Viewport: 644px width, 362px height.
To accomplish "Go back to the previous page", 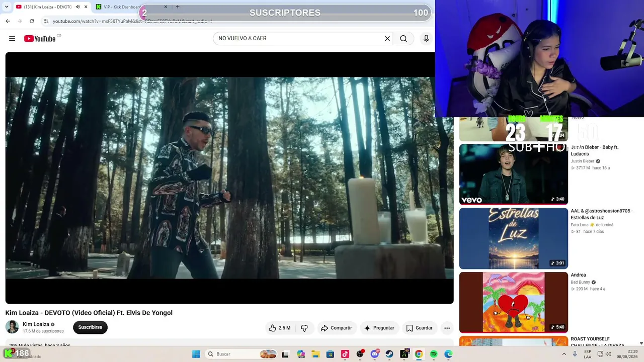I will [x=8, y=21].
